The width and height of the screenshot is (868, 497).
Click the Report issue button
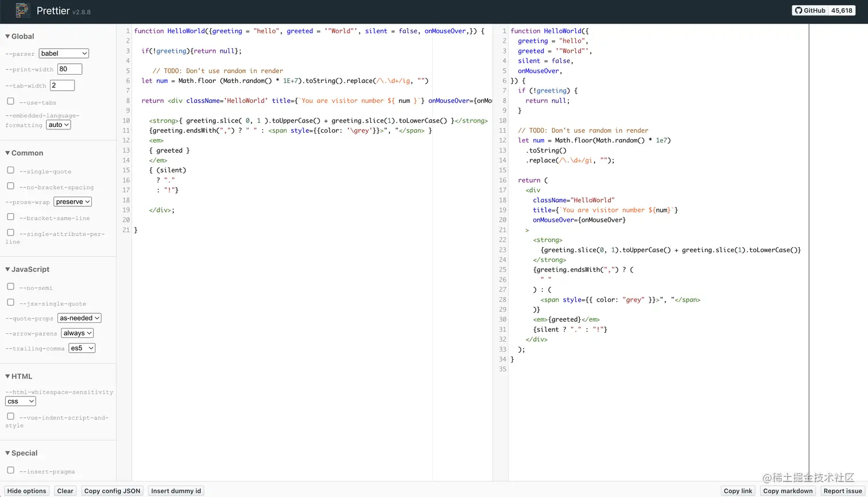[x=843, y=491]
